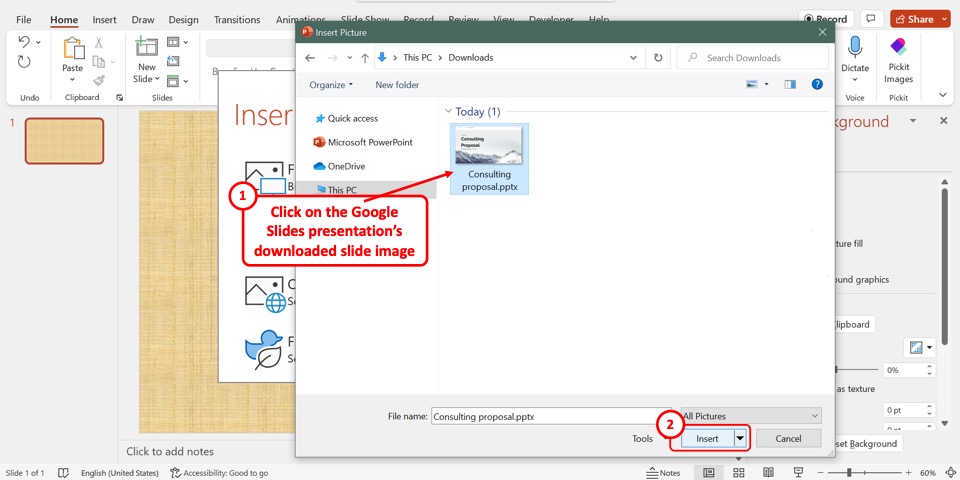
Task: Expand the New Slide dropdown arrow
Action: tap(157, 79)
